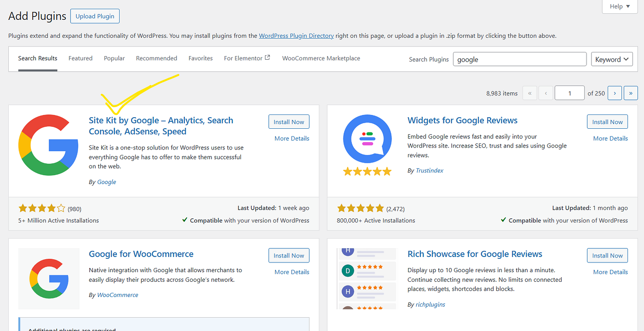Open More Details for Widgets for Google Reviews
This screenshot has height=331, width=644.
pos(610,138)
